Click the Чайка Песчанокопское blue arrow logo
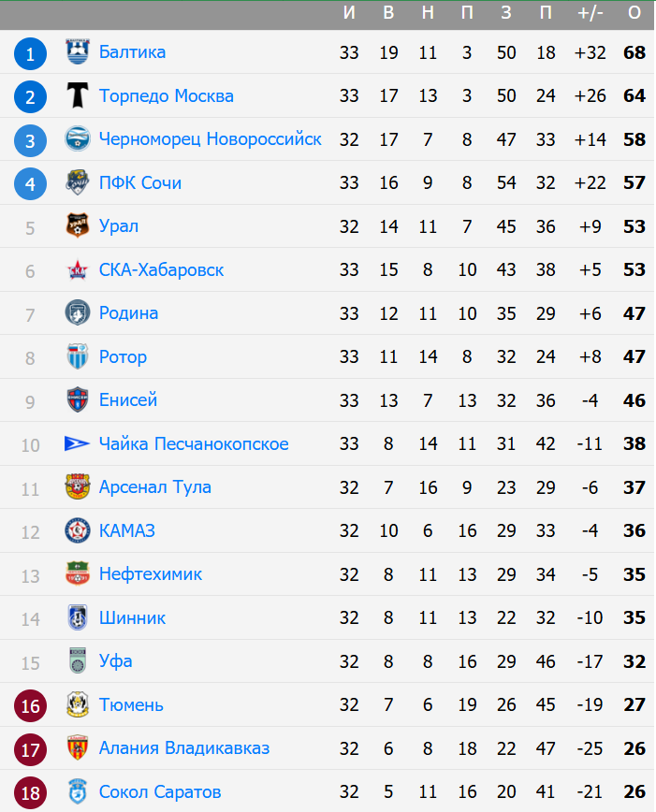The image size is (656, 812). [x=78, y=443]
